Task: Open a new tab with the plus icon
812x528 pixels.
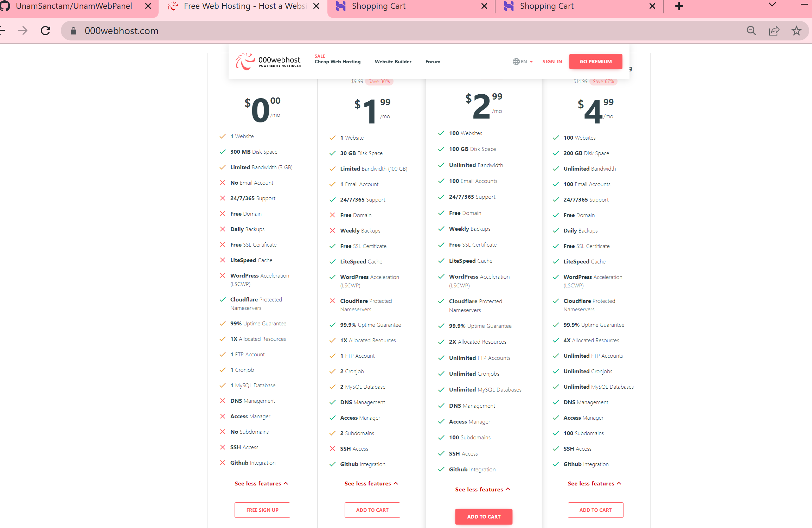Action: [679, 6]
